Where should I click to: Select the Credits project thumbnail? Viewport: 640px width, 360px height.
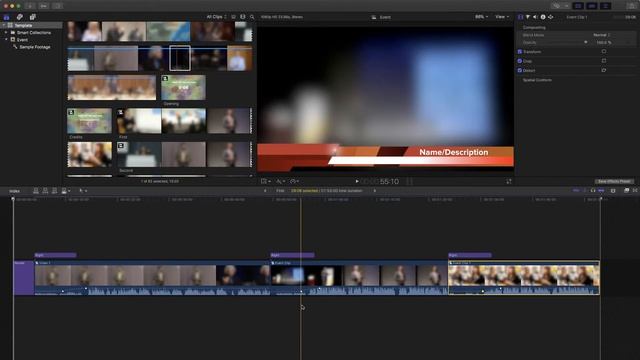(89, 121)
